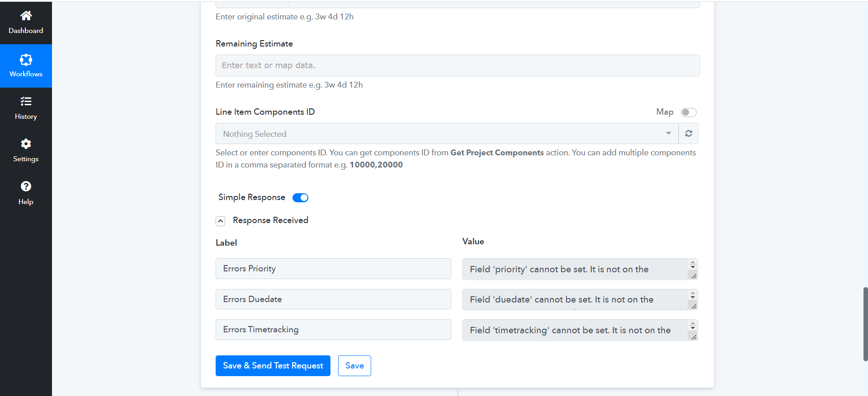Screen dimensions: 868x396
Task: Click the Remaining Estimate input field
Action: (458, 65)
